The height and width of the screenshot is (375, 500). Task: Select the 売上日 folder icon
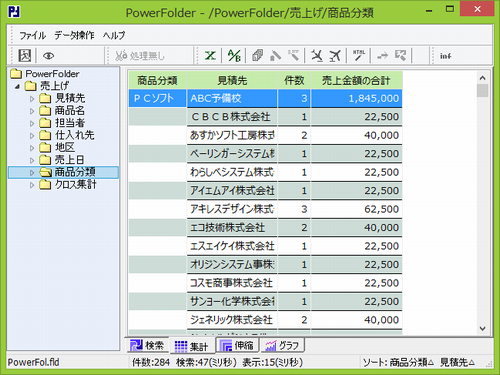[x=45, y=160]
